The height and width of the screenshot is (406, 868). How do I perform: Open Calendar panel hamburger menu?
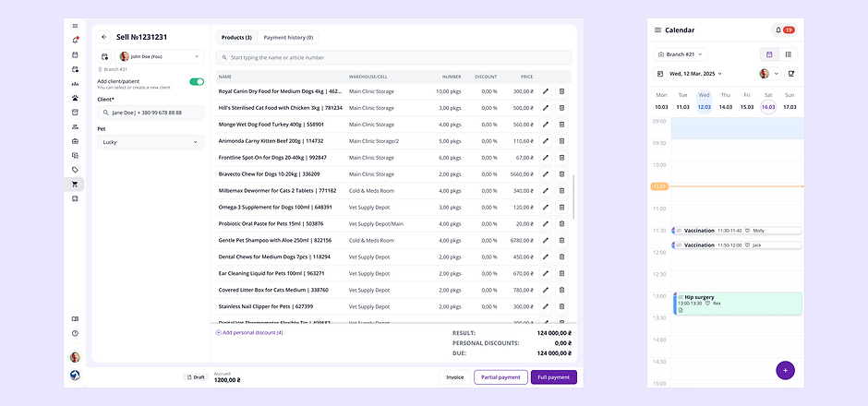tap(657, 30)
